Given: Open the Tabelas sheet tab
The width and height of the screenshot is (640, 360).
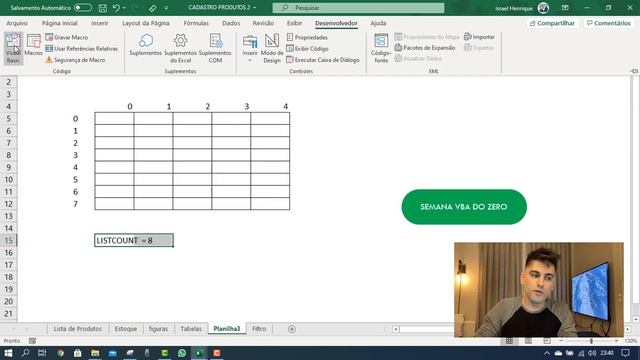Looking at the screenshot, I should coord(191,329).
